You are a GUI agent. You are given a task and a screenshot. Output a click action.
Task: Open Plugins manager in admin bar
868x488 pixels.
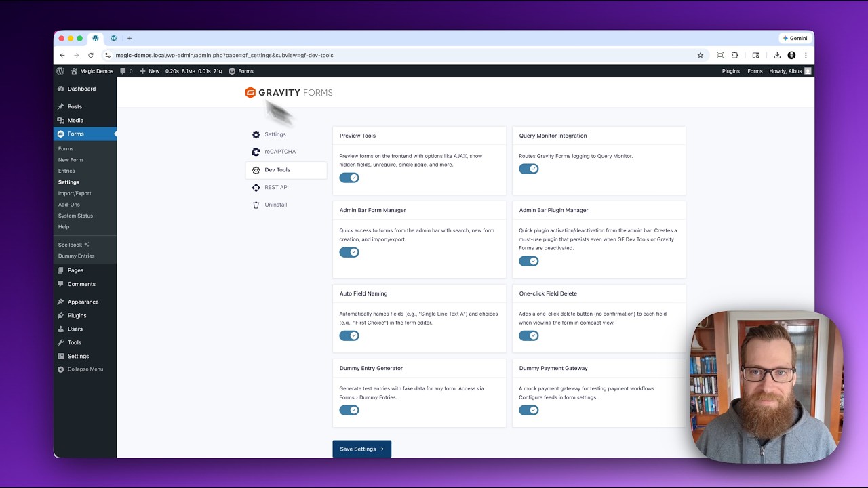click(x=731, y=71)
